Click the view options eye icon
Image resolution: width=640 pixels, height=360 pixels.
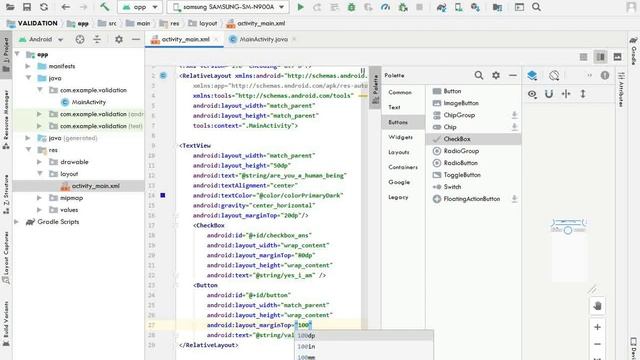tap(532, 94)
